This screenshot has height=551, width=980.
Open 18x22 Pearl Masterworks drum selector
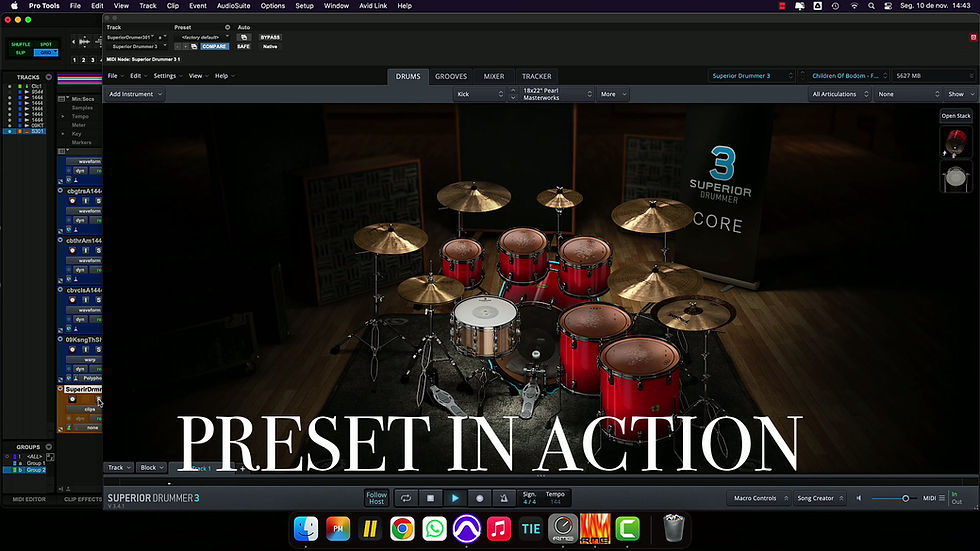[x=557, y=94]
